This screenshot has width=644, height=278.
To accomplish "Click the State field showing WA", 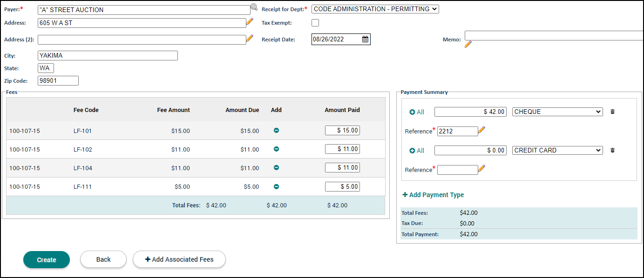I will coord(46,68).
